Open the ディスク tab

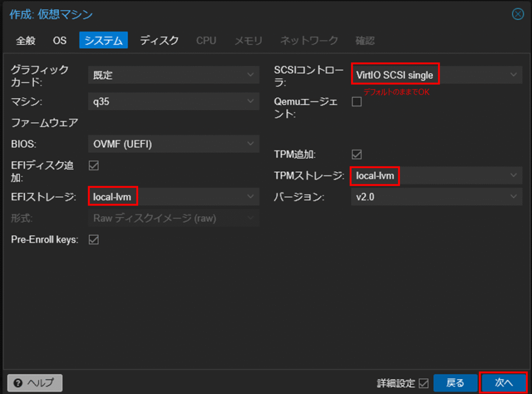(x=159, y=40)
